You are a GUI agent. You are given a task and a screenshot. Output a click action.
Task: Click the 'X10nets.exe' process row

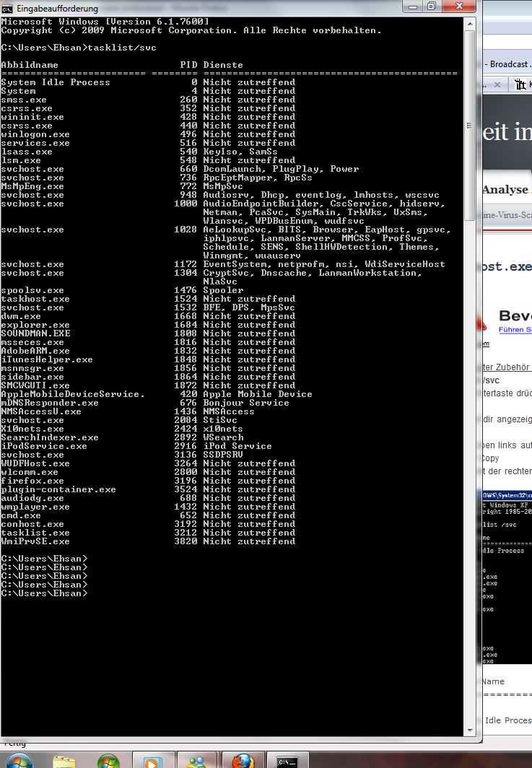pos(122,429)
